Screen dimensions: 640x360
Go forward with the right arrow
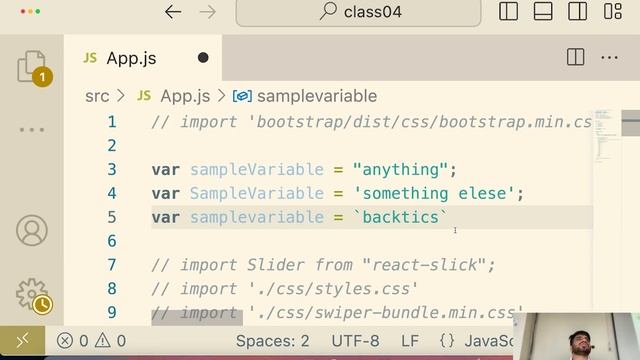point(208,12)
